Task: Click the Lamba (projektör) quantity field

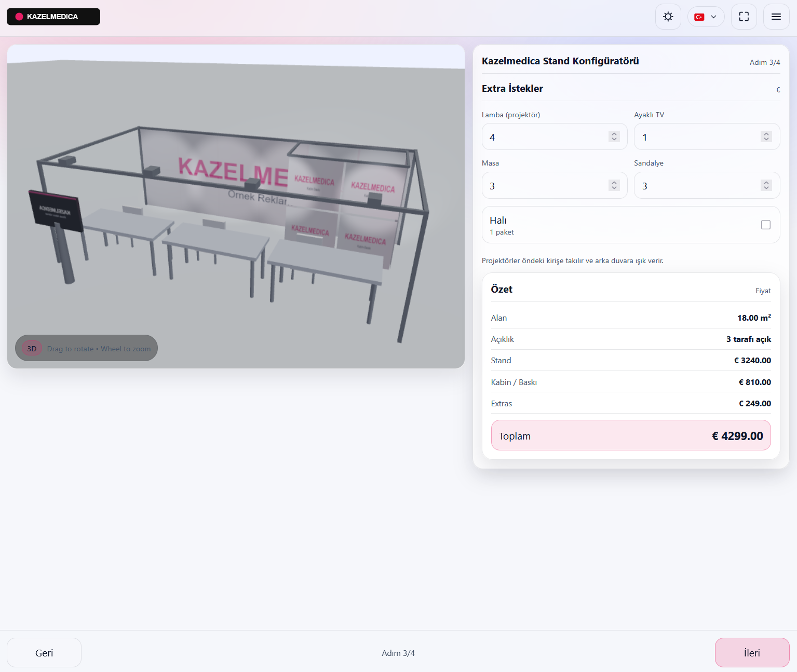Action: point(545,137)
